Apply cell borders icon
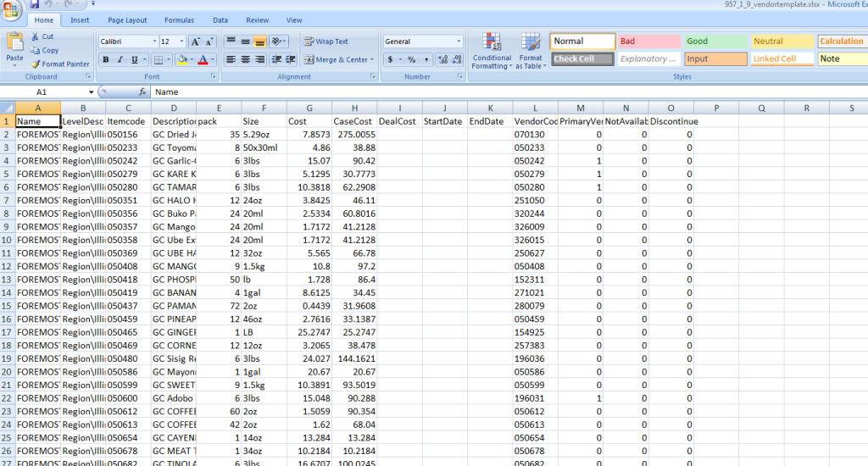 [159, 60]
